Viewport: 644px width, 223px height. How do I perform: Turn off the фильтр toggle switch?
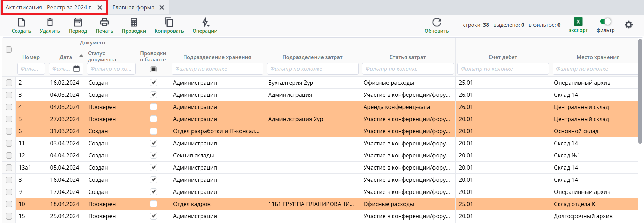[605, 22]
